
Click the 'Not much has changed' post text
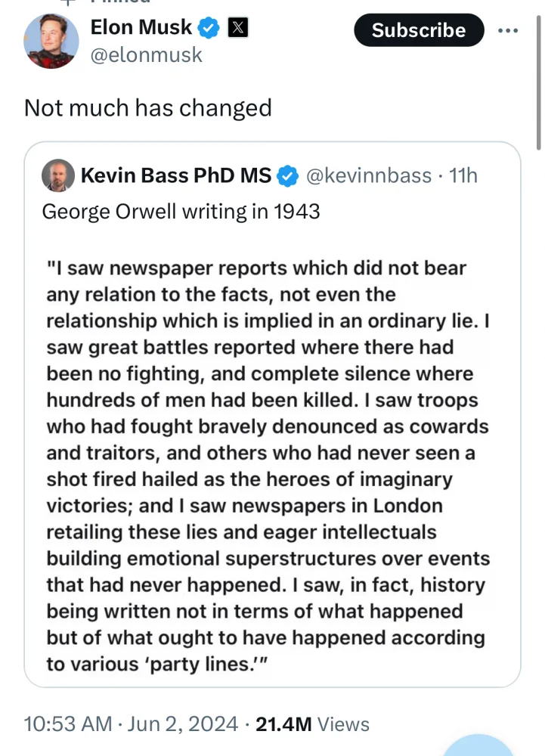(x=148, y=107)
